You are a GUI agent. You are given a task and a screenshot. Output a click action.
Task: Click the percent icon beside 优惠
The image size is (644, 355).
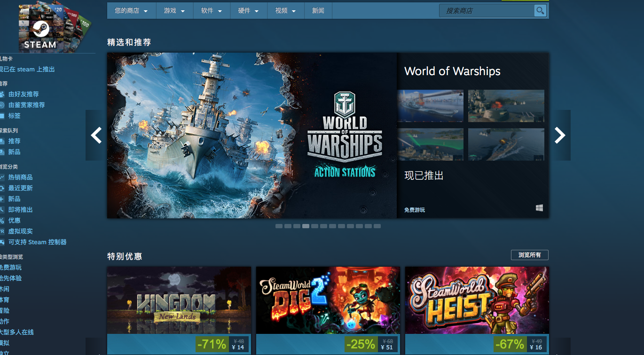click(x=2, y=221)
